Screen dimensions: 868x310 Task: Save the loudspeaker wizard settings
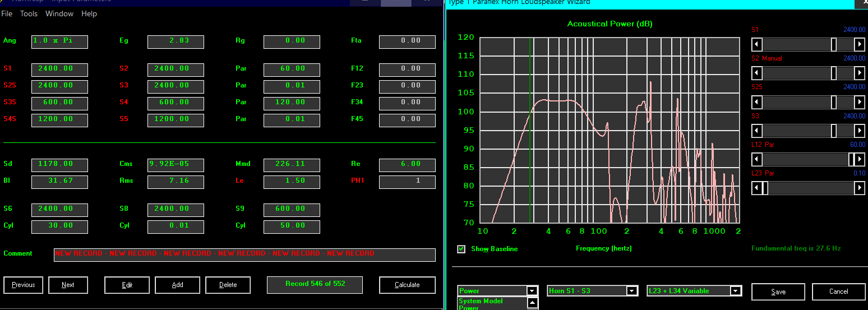click(778, 292)
